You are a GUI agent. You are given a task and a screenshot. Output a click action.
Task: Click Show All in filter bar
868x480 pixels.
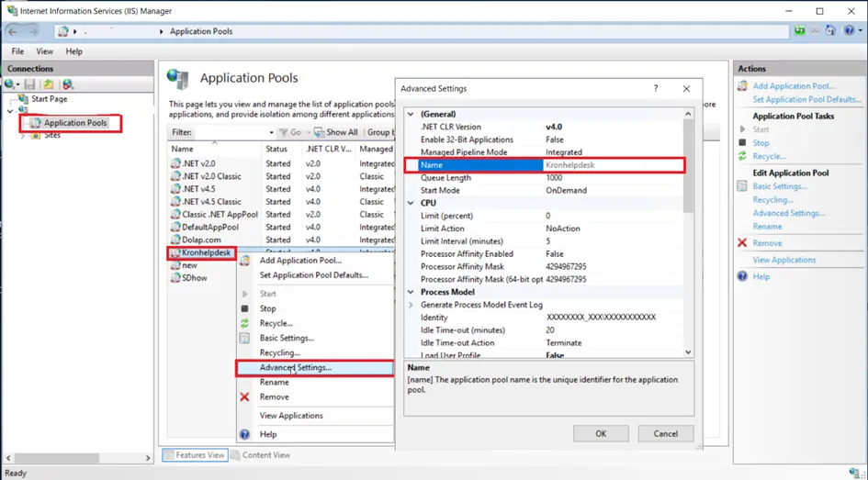(336, 133)
